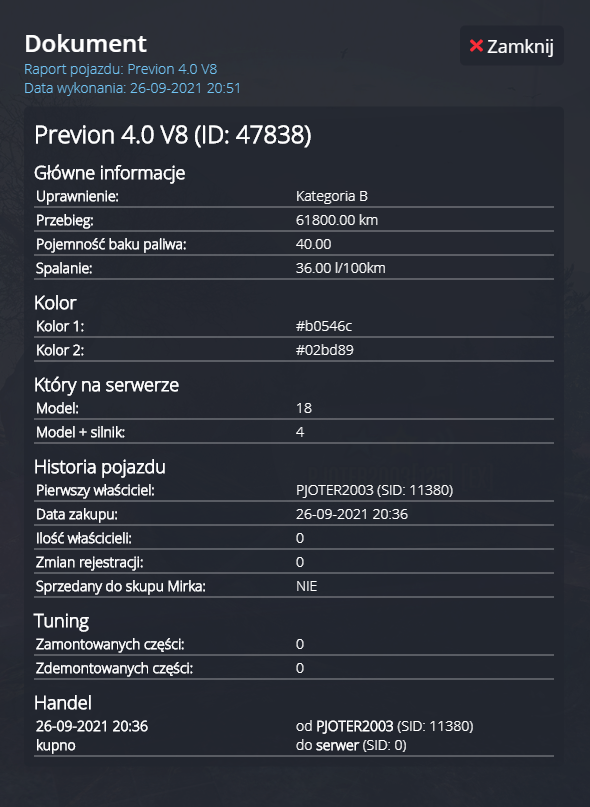This screenshot has height=807, width=590.
Task: Click first owner PJOTER2003 (SID: 11380)
Action: [374, 490]
